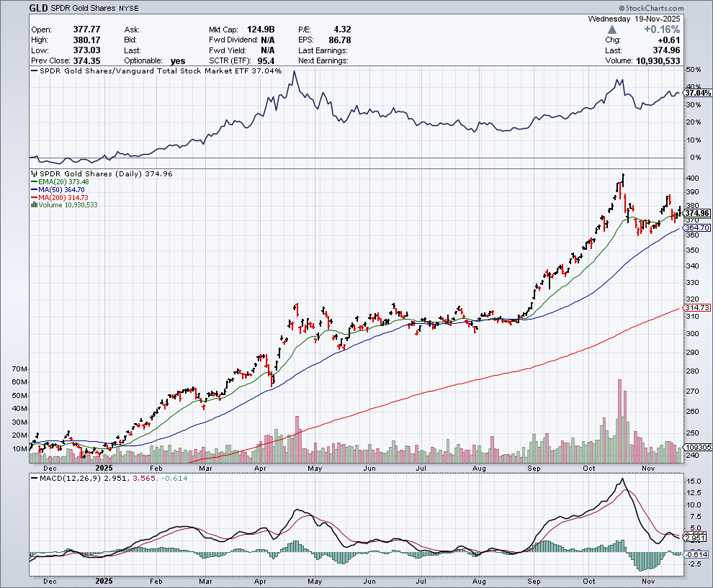Click the 314.73 MA(200) axis price tag
713x588 pixels.
pos(697,307)
